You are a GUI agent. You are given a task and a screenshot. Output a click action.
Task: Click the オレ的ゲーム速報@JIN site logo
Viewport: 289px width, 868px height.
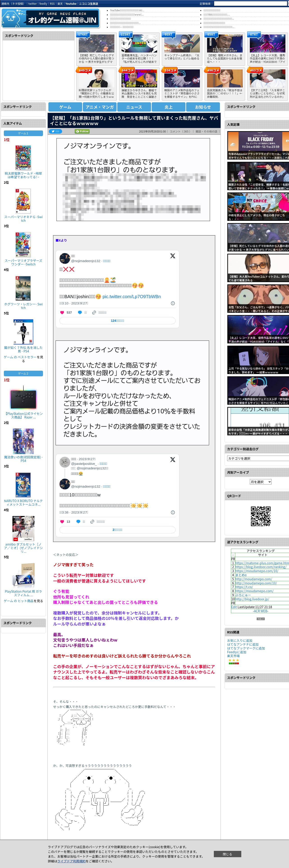point(51,18)
